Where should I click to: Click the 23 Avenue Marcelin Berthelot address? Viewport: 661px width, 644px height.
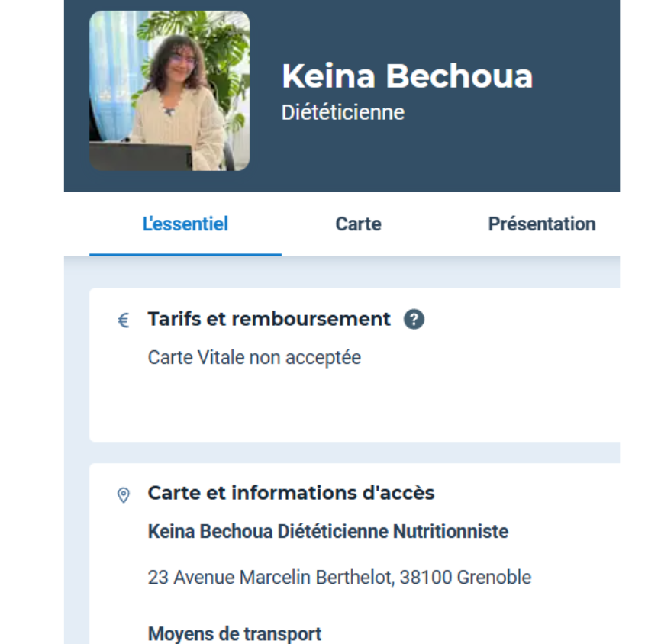339,578
